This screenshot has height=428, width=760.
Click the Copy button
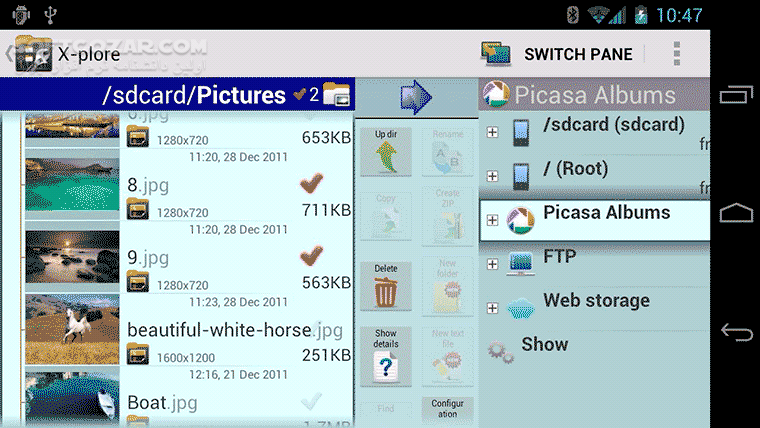tap(386, 215)
